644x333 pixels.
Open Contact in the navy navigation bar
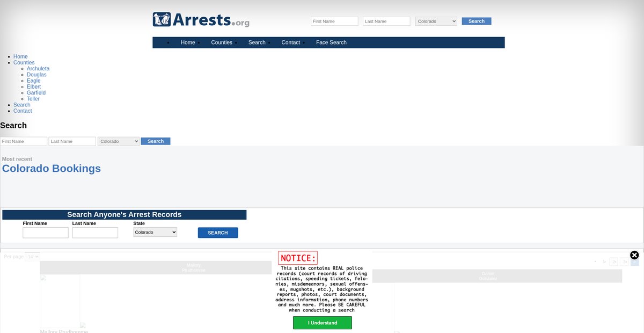291,42
